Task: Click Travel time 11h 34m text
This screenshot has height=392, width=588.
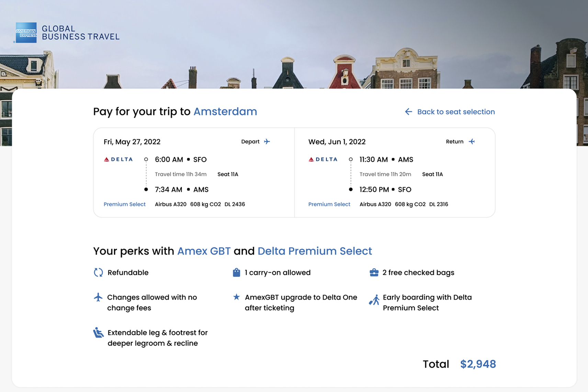Action: click(181, 174)
